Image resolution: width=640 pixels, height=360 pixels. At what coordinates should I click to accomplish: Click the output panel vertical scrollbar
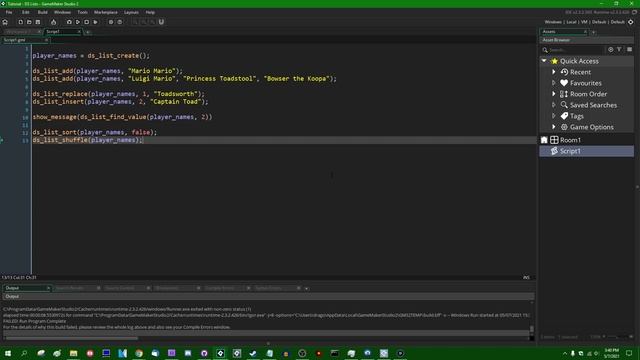pyautogui.click(x=531, y=329)
